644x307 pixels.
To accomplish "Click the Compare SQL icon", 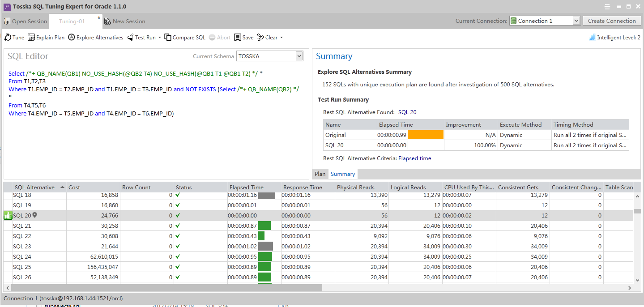I will (168, 38).
